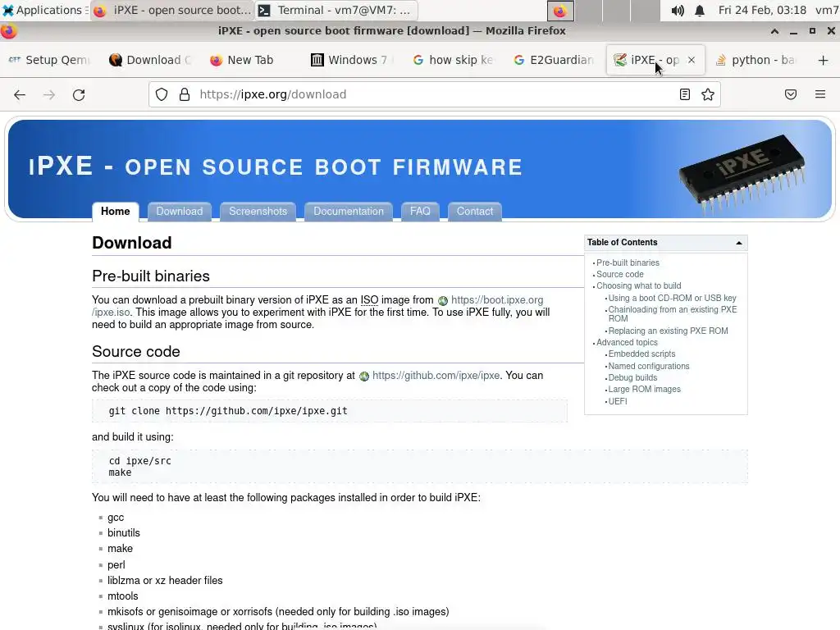Switch to the Windows 7 tab
Image resolution: width=840 pixels, height=630 pixels.
[353, 60]
